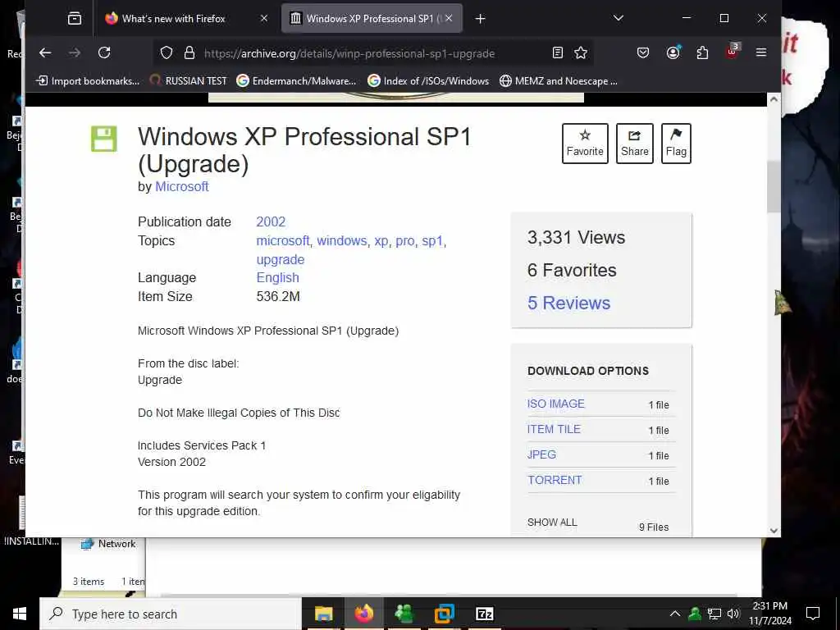Open the Firefox account icon
Viewport: 840px width, 630px height.
(x=673, y=52)
